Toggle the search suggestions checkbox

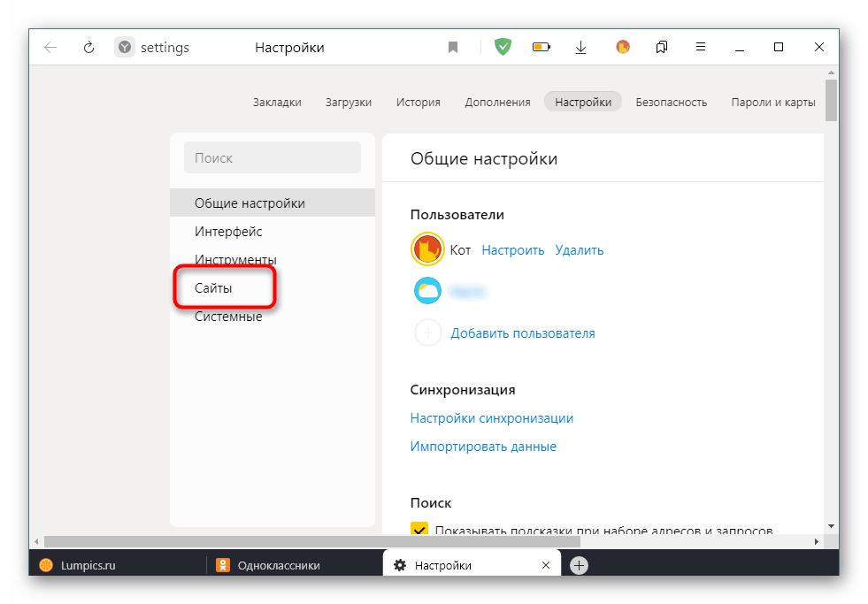[x=419, y=531]
